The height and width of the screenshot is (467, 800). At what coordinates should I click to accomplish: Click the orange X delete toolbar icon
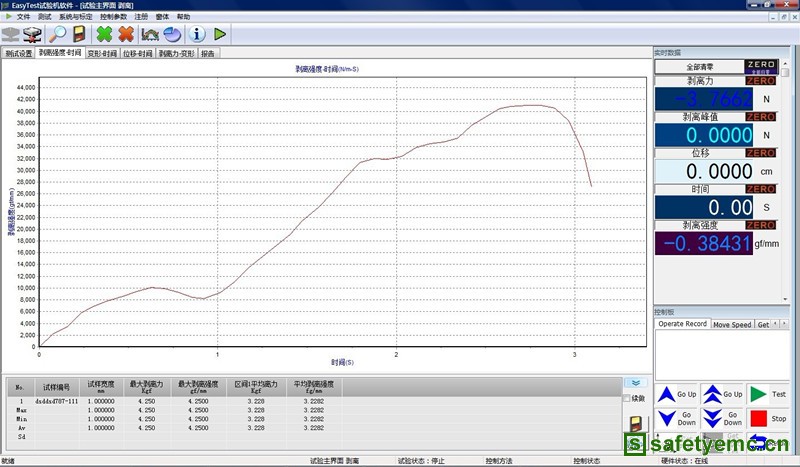pyautogui.click(x=126, y=34)
